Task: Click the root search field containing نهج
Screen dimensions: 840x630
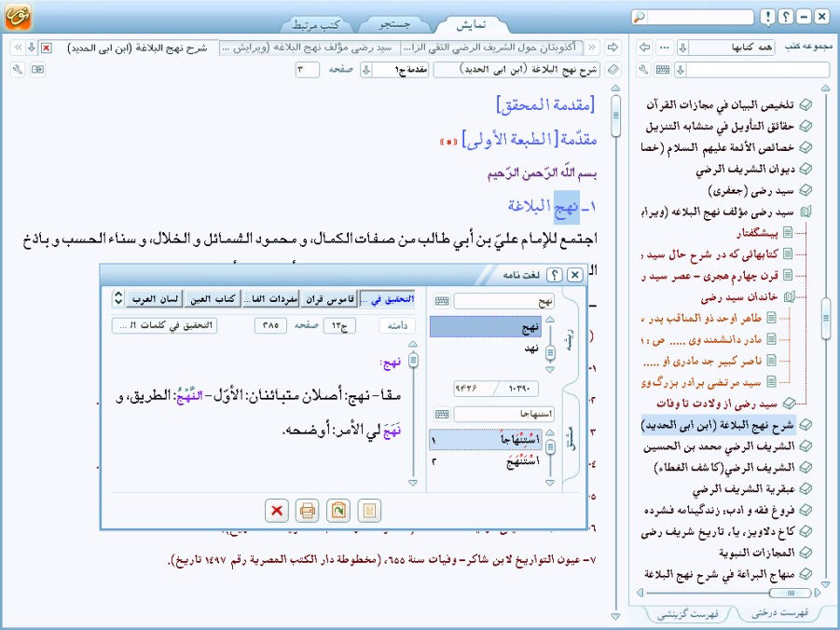Action: [503, 301]
